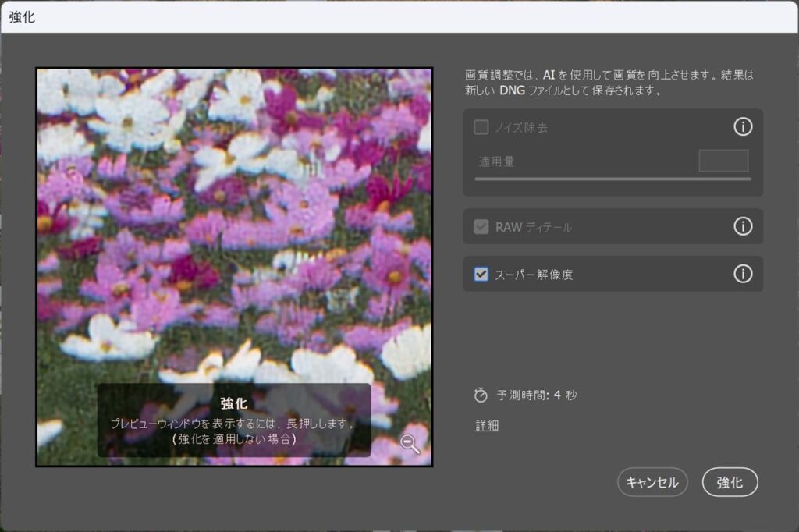Click the 強化 dialog title

22,17
